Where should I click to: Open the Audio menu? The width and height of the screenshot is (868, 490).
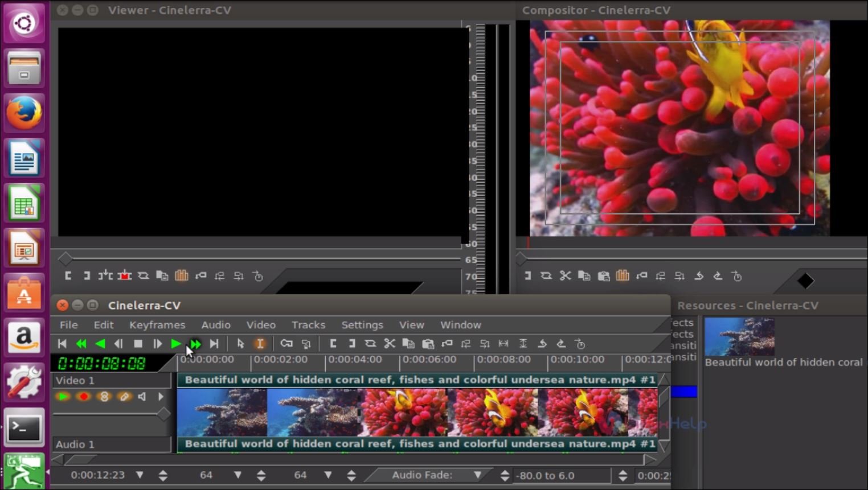point(216,325)
